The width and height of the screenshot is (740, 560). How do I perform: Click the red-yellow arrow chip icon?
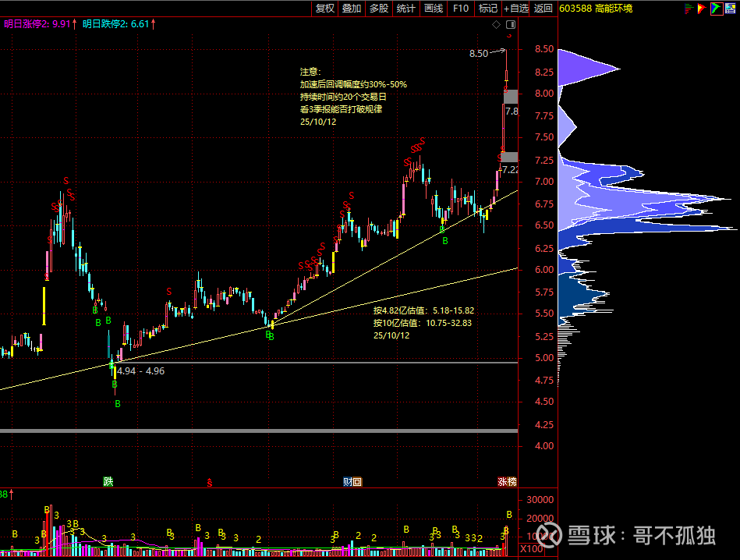tap(702, 8)
